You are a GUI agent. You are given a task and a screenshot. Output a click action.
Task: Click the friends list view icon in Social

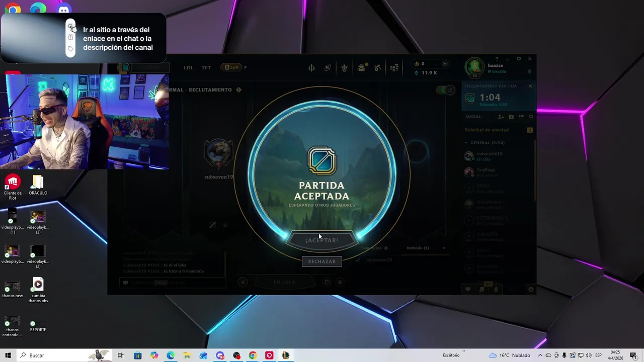point(521,117)
